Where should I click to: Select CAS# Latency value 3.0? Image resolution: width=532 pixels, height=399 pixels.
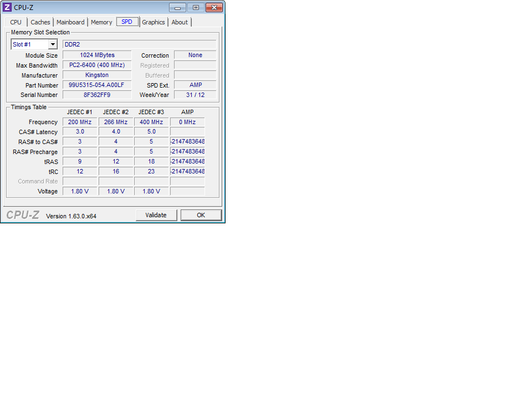pos(80,132)
